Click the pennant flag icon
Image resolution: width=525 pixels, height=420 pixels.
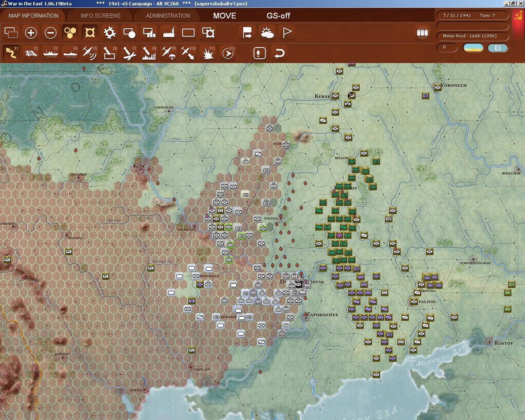[x=287, y=33]
